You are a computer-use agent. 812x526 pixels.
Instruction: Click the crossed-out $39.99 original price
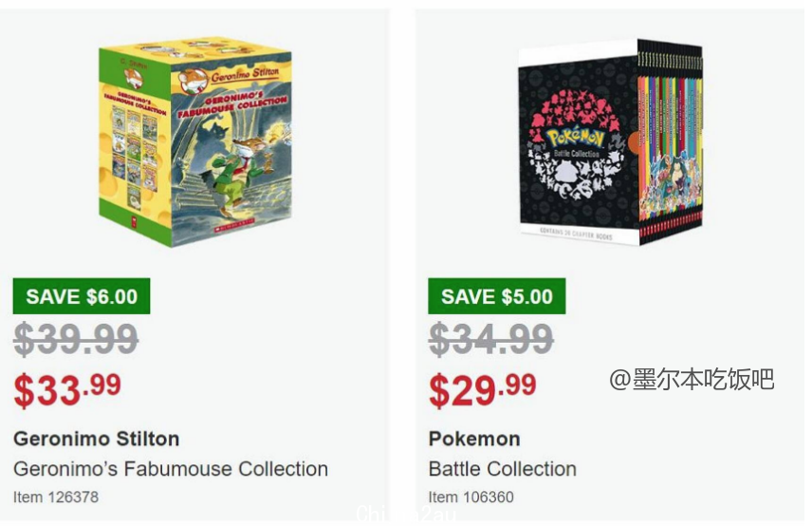pyautogui.click(x=76, y=340)
